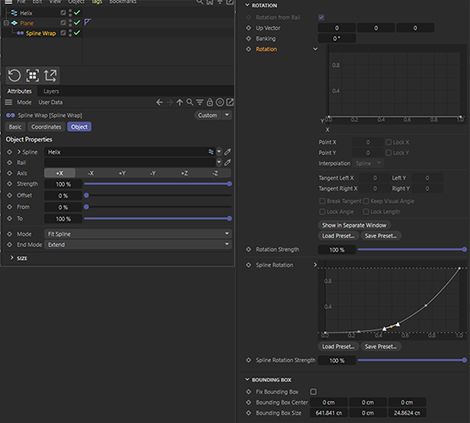This screenshot has width=470, height=423.
Task: Expand the Spline Rotation graph arrow
Action: pos(315,265)
